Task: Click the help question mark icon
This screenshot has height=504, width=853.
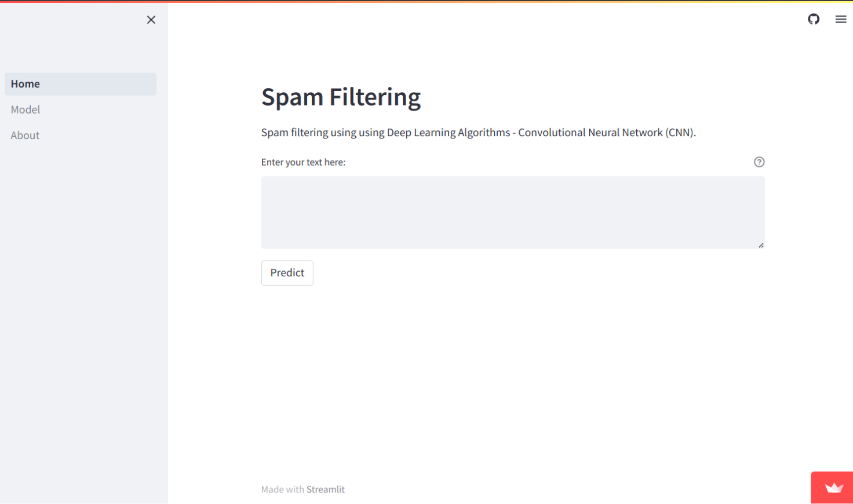Action: point(759,162)
